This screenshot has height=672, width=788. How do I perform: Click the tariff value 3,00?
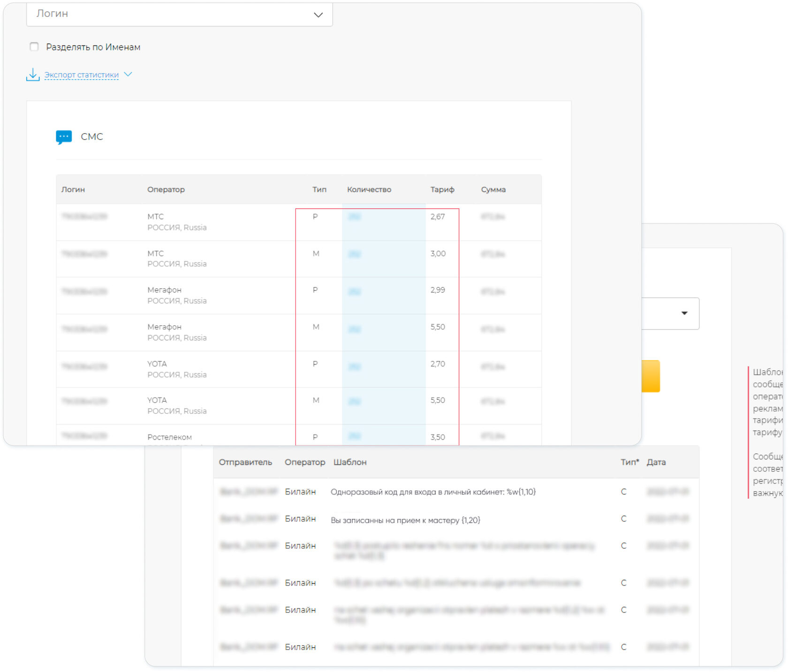(438, 254)
